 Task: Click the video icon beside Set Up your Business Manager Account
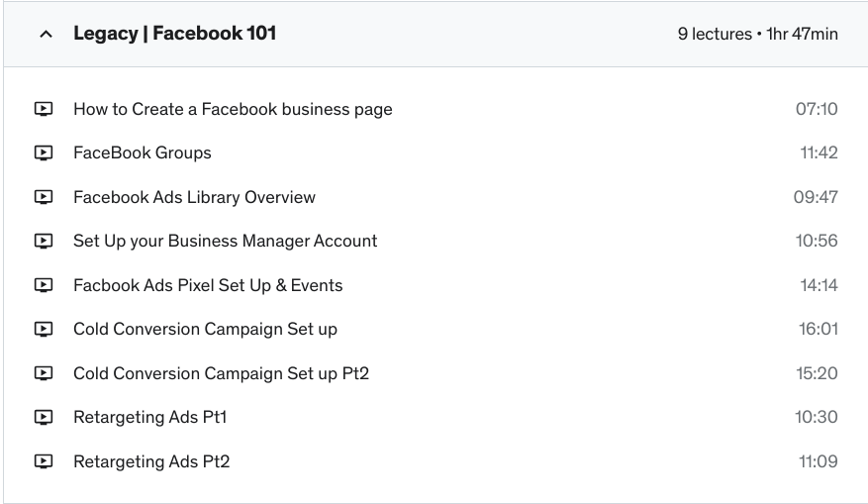pos(44,241)
